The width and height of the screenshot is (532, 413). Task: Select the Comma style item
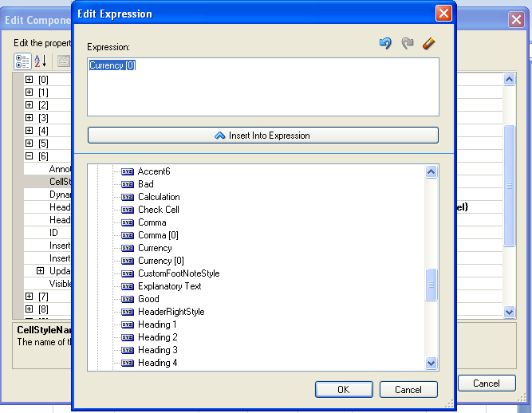point(152,222)
